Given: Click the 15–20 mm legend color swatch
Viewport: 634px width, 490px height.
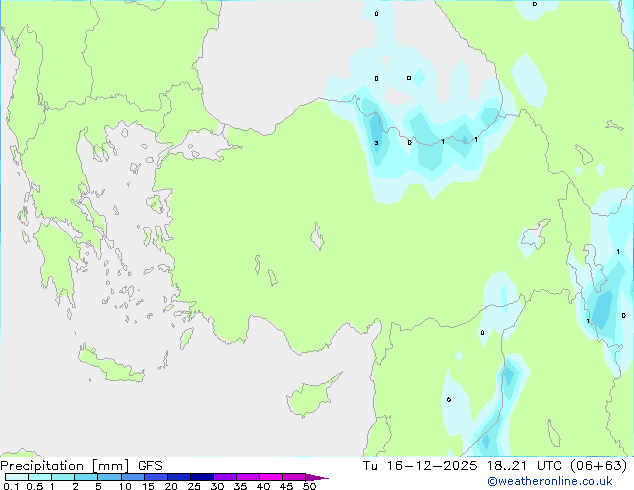Looking at the screenshot, I should (156, 477).
